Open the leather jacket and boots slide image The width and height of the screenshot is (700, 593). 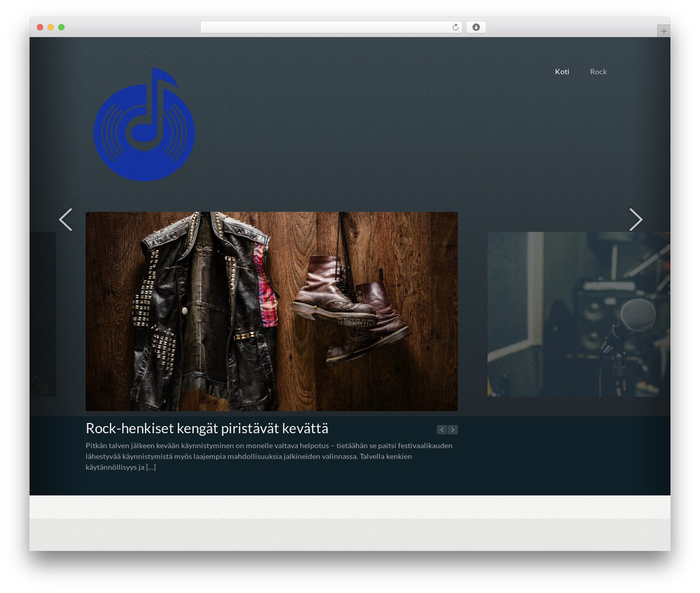tap(272, 311)
